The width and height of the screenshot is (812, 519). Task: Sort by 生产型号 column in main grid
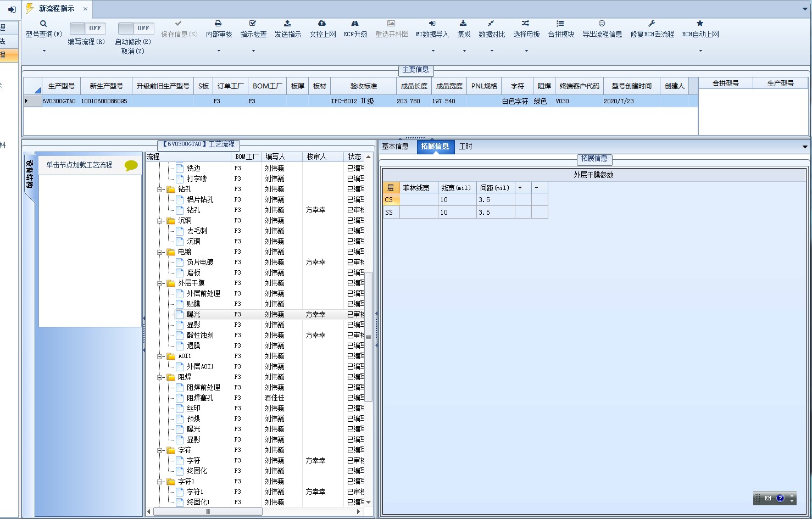(x=62, y=86)
